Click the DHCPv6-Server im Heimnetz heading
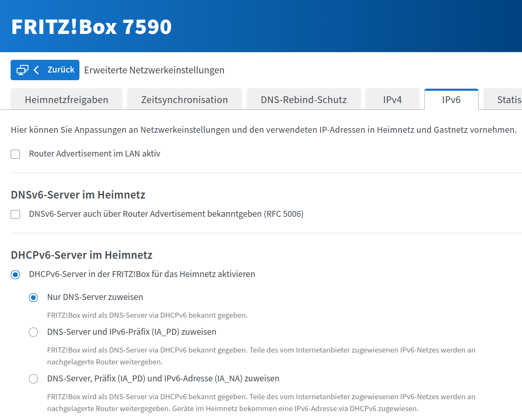The image size is (522, 420). 82,255
